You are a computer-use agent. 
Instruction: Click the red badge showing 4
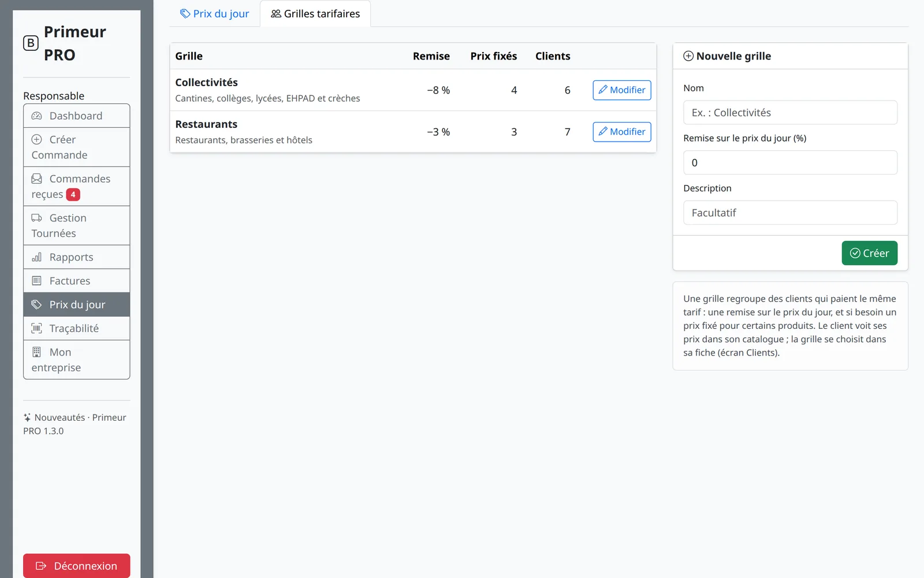73,195
